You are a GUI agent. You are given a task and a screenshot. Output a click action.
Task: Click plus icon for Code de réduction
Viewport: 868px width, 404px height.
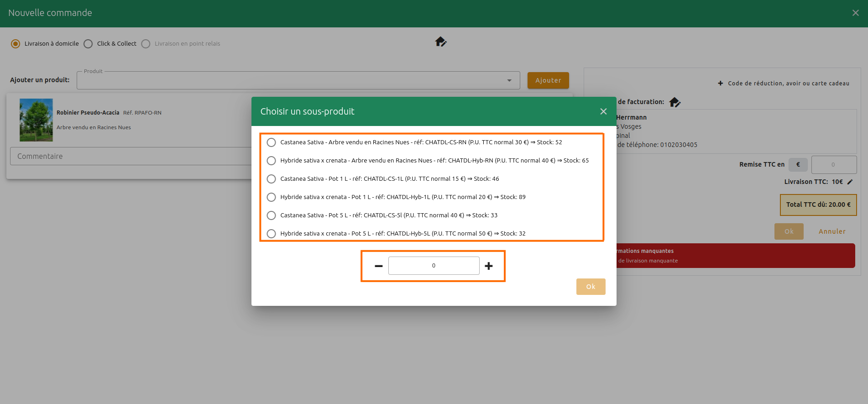pos(720,83)
